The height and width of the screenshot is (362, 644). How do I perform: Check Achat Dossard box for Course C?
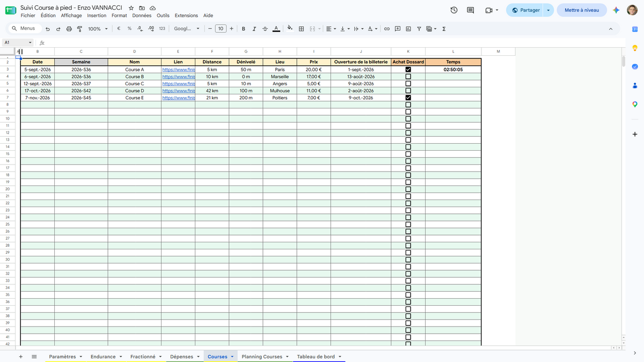tap(408, 84)
